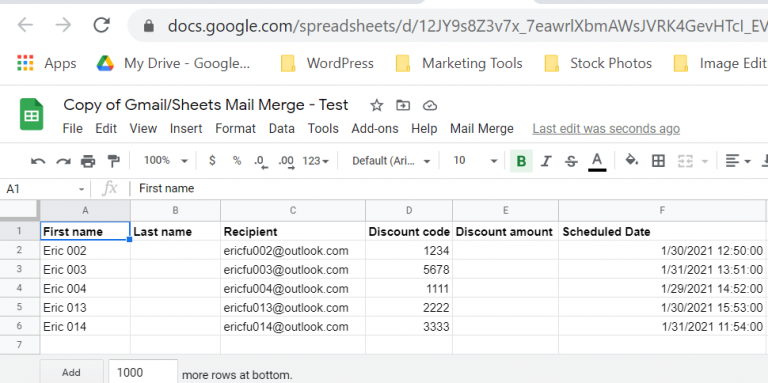Format as currency with $ button
The width and height of the screenshot is (768, 383).
click(212, 161)
